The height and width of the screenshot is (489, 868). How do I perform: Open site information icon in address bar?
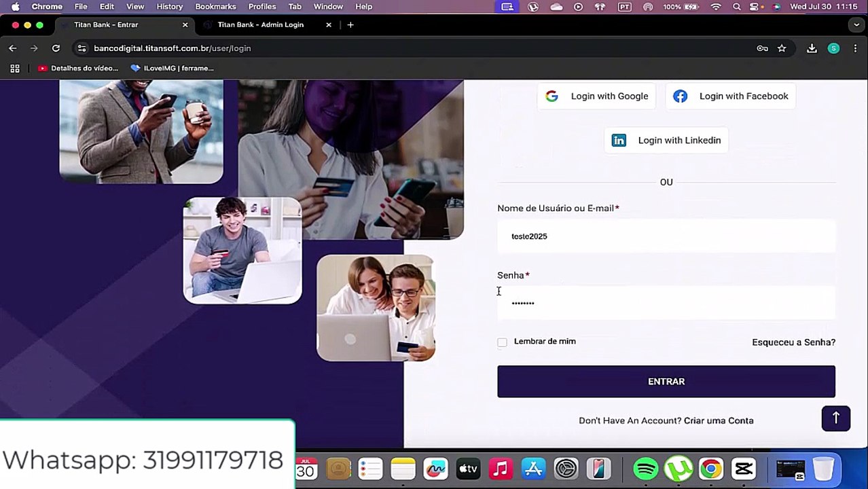tap(82, 48)
